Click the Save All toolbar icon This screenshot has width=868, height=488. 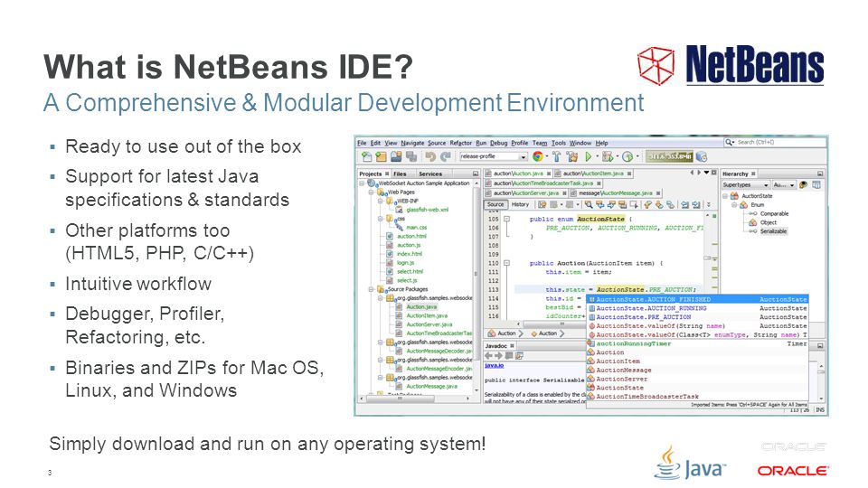[411, 156]
